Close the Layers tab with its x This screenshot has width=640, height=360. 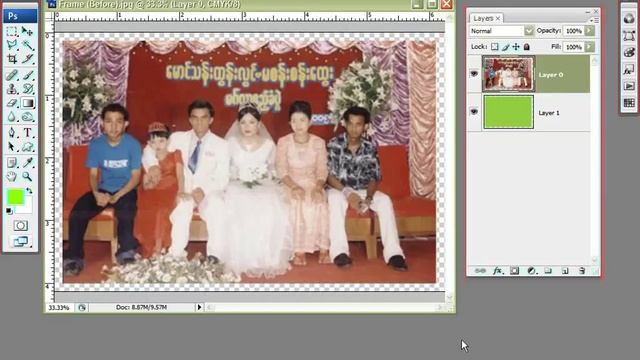498,18
